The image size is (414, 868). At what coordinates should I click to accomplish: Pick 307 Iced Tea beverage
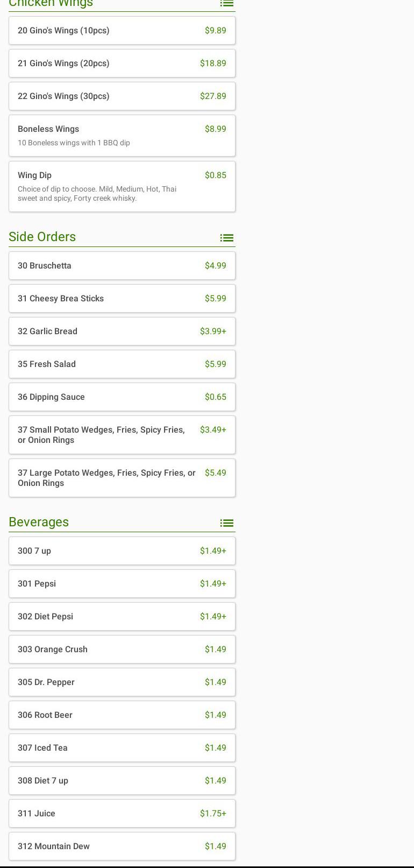click(x=122, y=747)
